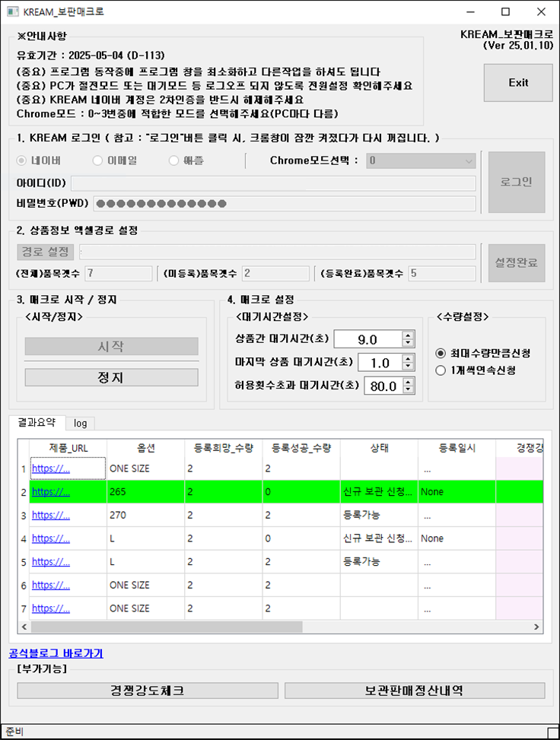Minimize the KREAM window
The width and height of the screenshot is (560, 740).
tap(470, 12)
